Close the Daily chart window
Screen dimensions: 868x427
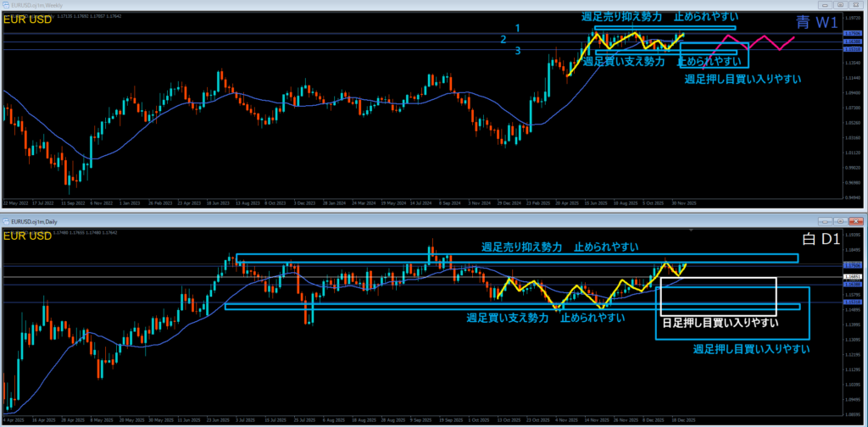854,220
